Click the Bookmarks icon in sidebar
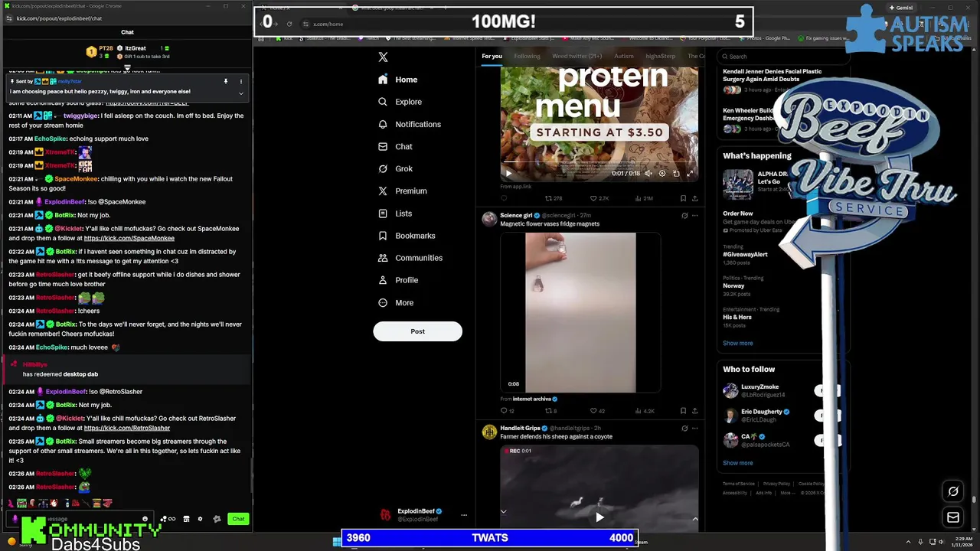Image resolution: width=980 pixels, height=551 pixels. point(383,236)
